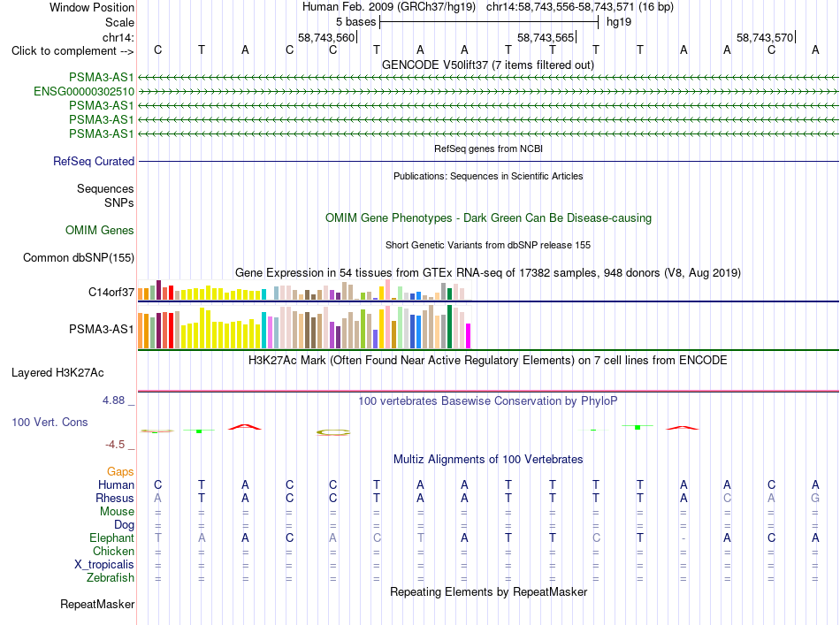
Task: Open the GENCODE V50lift37 track title
Action: [488, 65]
